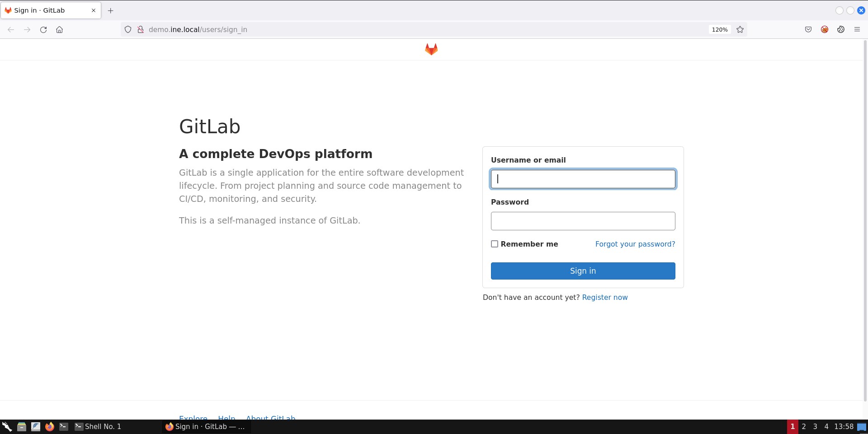Click 'This is a self-managed instance' text
The width and height of the screenshot is (868, 434).
[269, 220]
